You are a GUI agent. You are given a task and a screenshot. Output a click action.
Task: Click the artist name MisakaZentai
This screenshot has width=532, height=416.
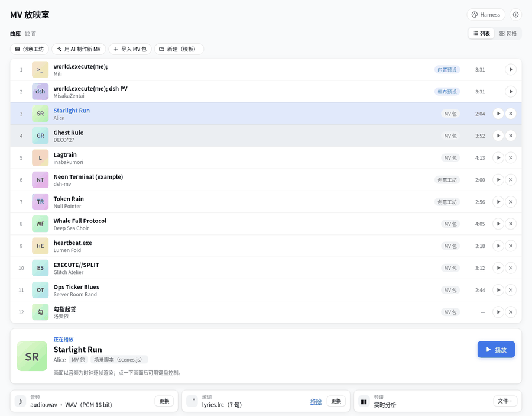click(69, 96)
